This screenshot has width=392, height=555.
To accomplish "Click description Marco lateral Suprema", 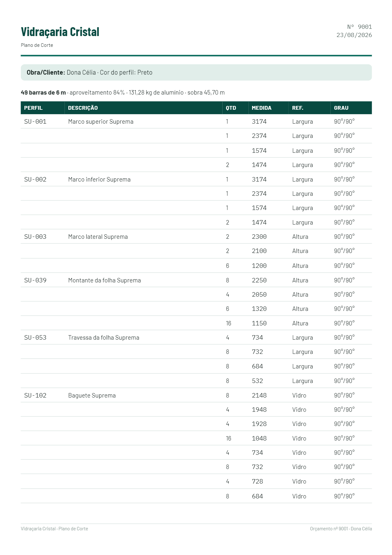I will pos(98,237).
